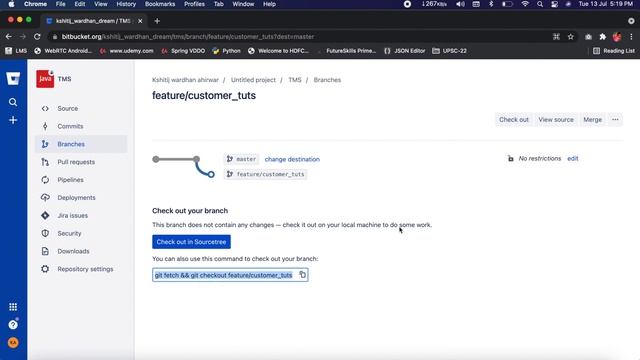640x360 pixels.
Task: Click the Commits node icon
Action: click(x=45, y=126)
